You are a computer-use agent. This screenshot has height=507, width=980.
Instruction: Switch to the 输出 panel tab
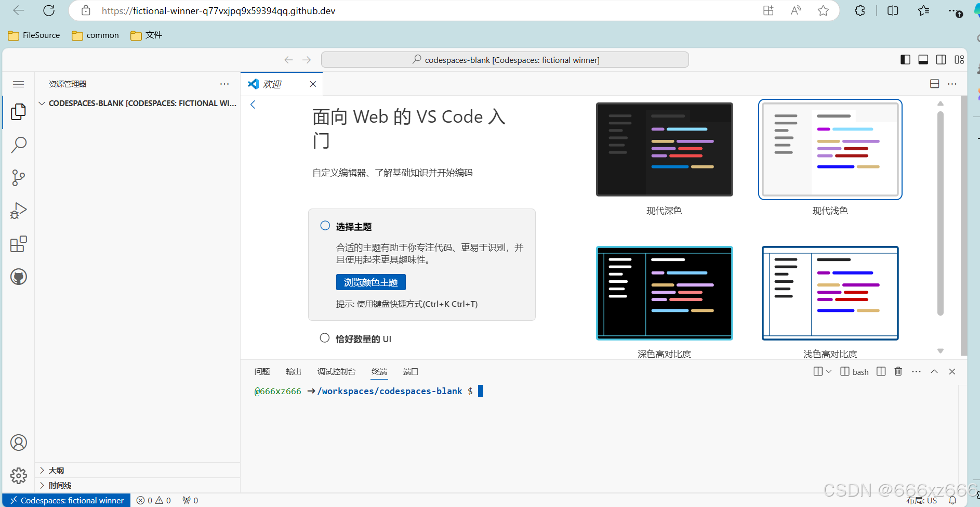click(294, 371)
